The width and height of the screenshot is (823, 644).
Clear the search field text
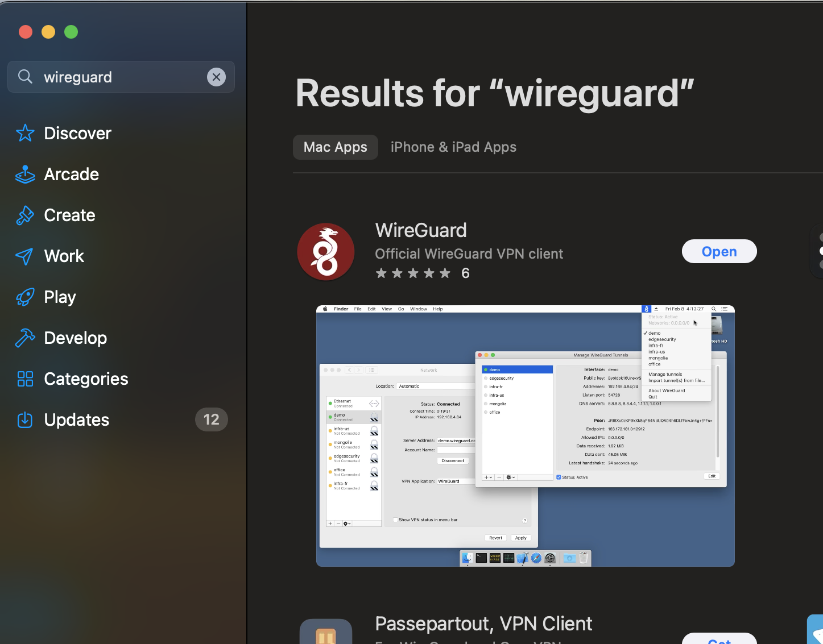pos(216,77)
